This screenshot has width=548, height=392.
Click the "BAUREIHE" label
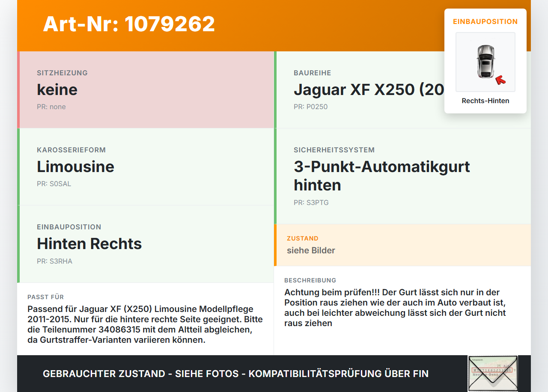(313, 73)
